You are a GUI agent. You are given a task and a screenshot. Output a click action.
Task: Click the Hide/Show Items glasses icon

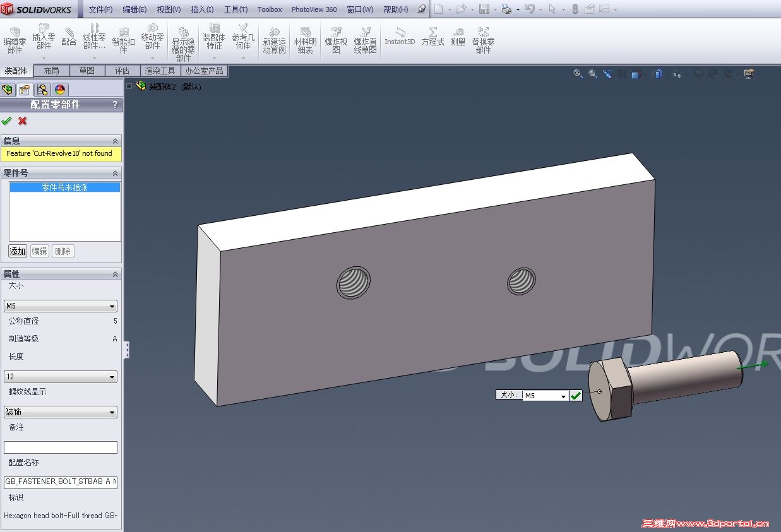tap(677, 74)
